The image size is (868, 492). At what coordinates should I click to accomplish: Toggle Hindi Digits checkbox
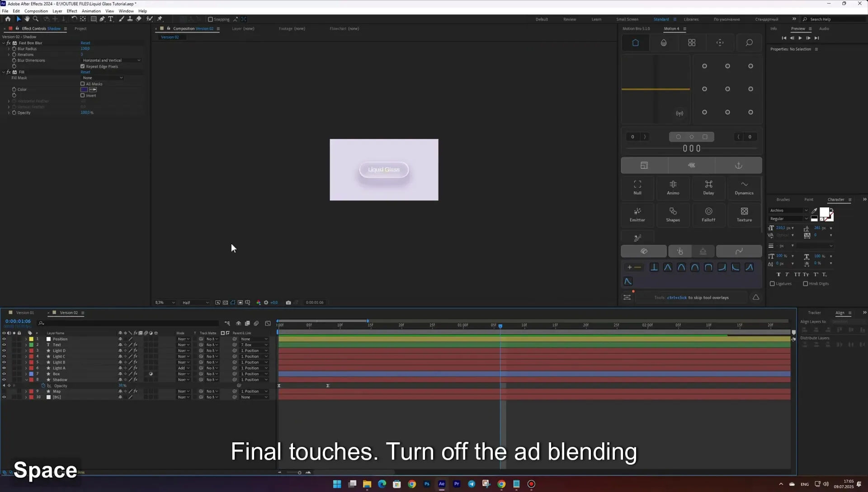[806, 284]
